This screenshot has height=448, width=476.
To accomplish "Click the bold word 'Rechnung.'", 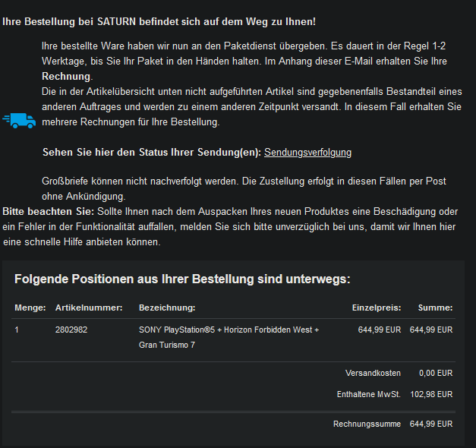I will point(67,76).
